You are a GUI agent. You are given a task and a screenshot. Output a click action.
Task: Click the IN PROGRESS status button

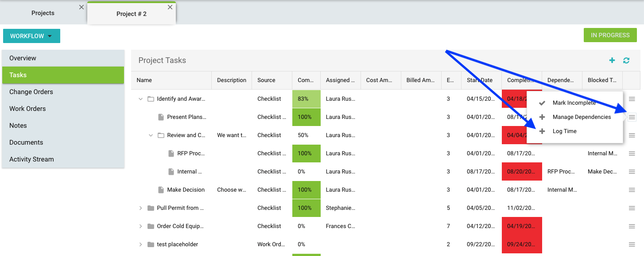coord(610,35)
